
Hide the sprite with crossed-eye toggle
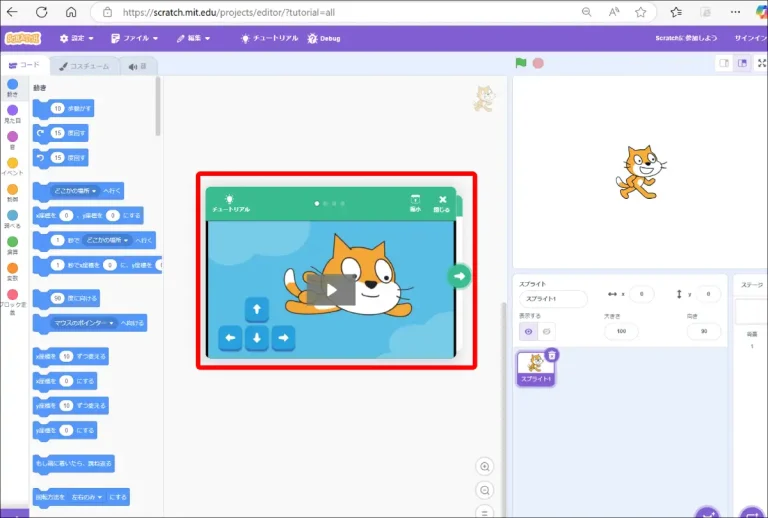tap(547, 331)
